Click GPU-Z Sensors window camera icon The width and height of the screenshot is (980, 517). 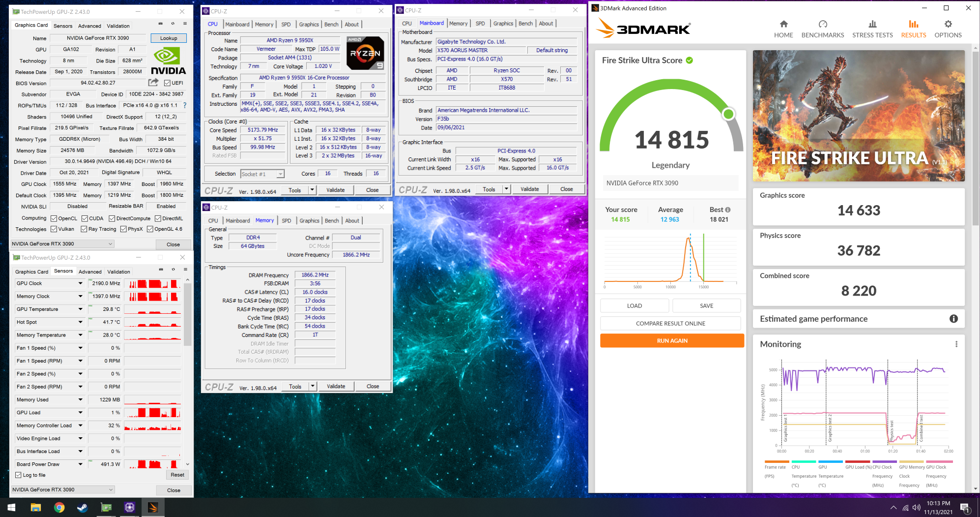[x=161, y=269]
